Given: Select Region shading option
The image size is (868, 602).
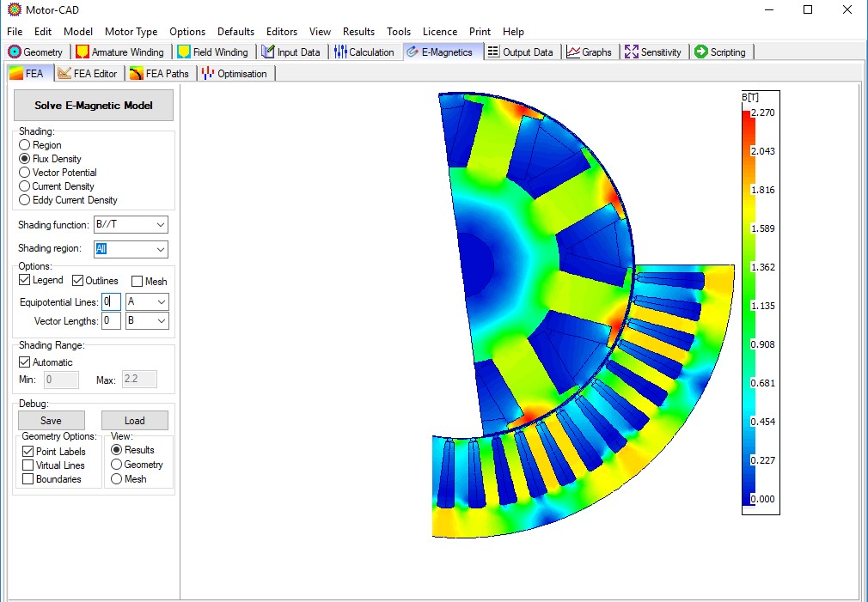Looking at the screenshot, I should point(24,145).
